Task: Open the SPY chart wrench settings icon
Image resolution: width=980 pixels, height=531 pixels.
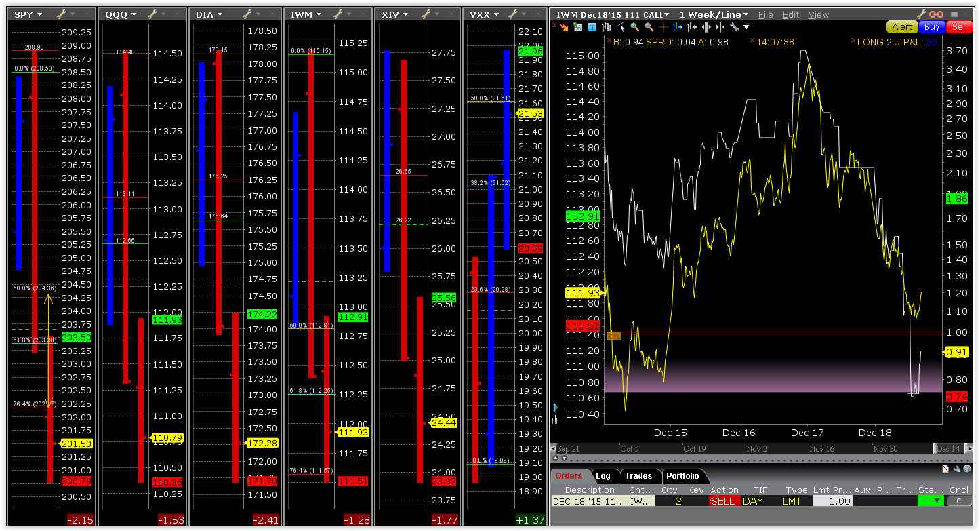Action: tap(61, 14)
